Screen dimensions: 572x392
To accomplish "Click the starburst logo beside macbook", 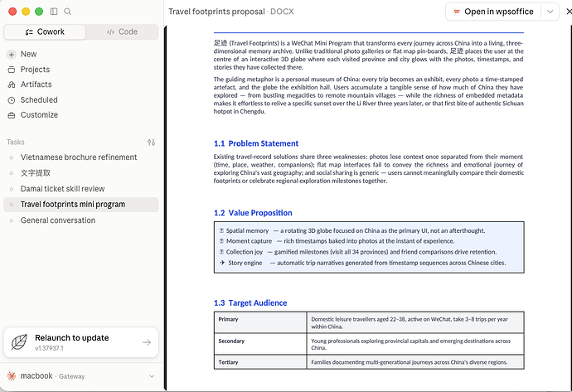I will (x=12, y=376).
